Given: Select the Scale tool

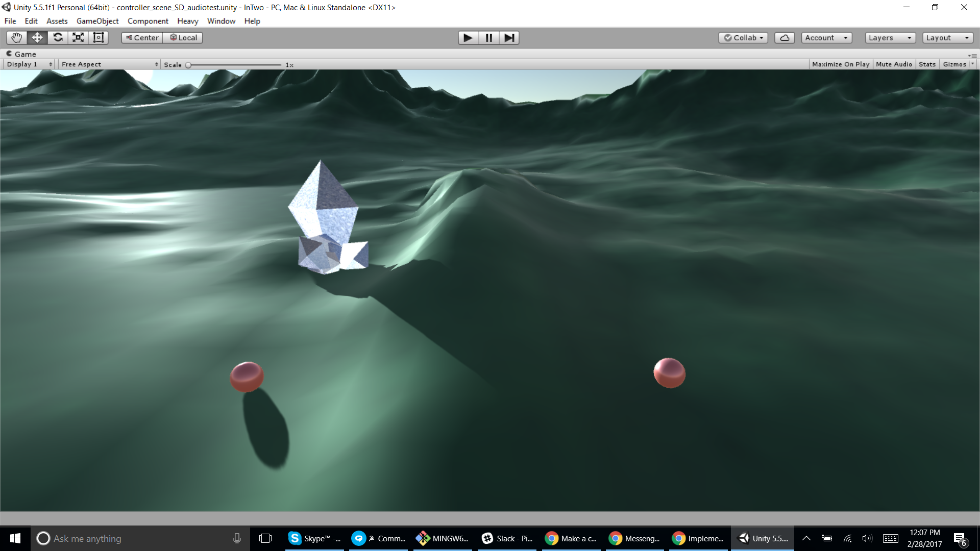Looking at the screenshot, I should (x=78, y=38).
